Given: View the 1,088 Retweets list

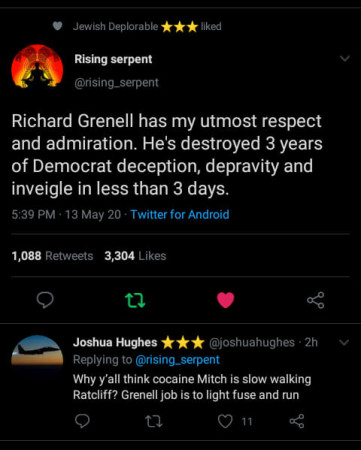Looking at the screenshot, I should (52, 256).
